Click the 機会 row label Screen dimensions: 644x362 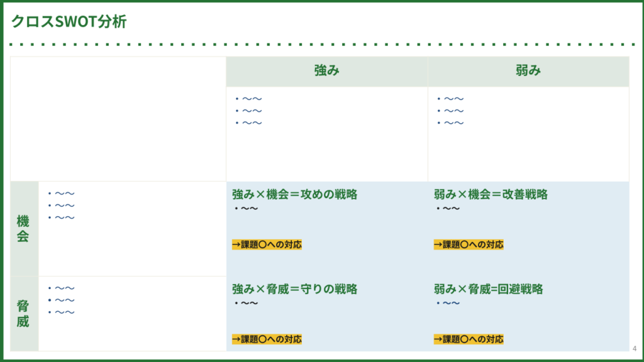[23, 229]
